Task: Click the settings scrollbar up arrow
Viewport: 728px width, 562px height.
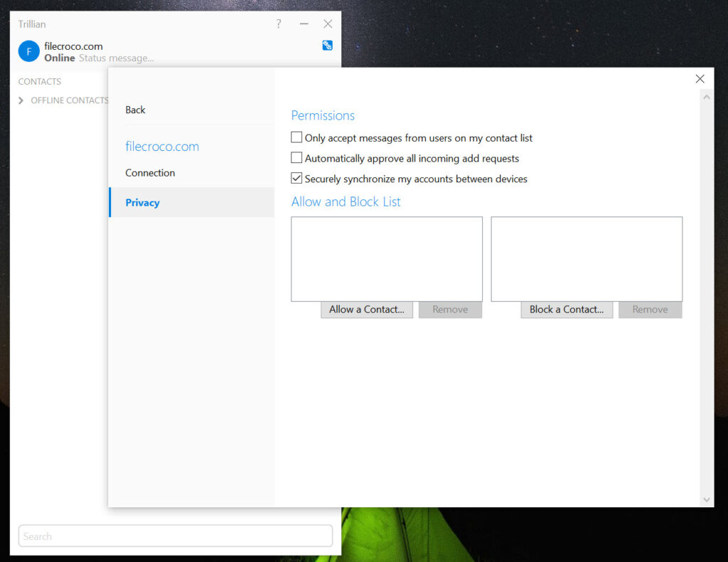Action: click(706, 96)
